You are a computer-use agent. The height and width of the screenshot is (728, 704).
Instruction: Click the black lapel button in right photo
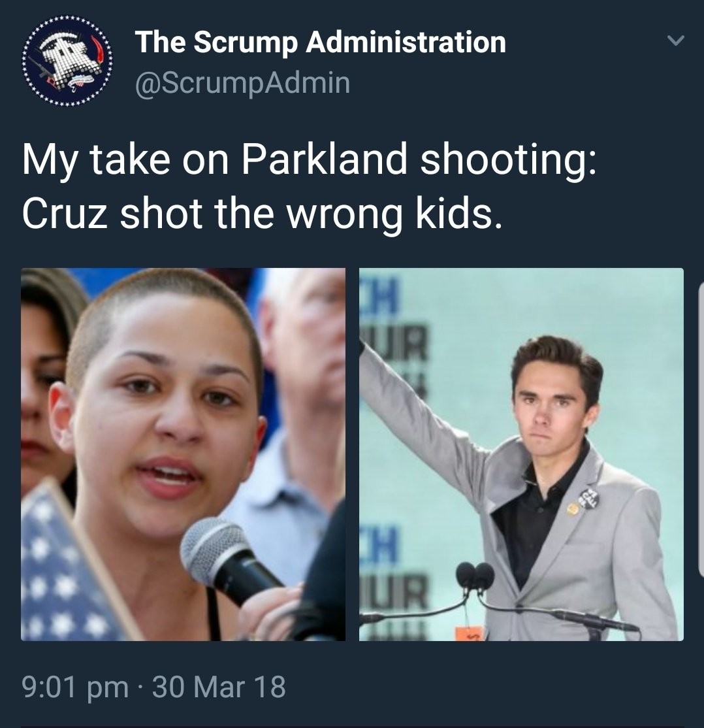point(588,498)
